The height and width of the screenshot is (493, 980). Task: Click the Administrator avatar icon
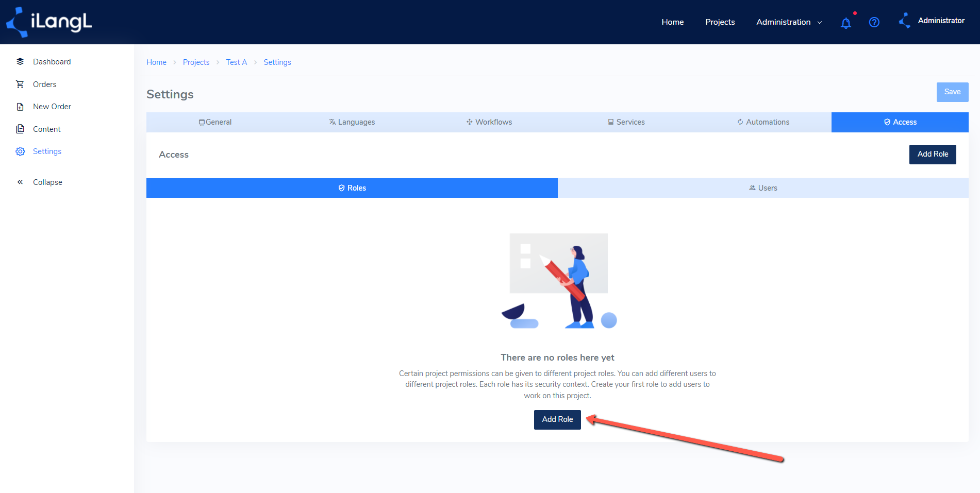(x=905, y=21)
